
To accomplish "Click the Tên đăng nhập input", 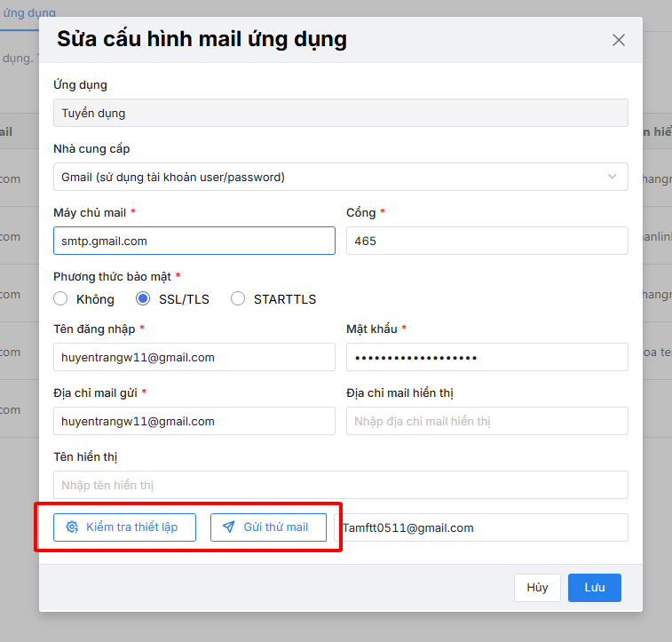I will click(194, 358).
